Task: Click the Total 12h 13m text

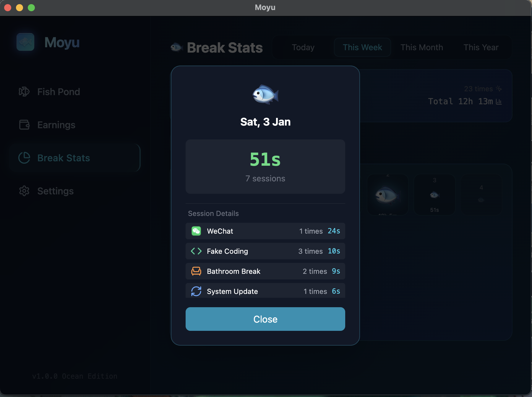Action: (460, 102)
